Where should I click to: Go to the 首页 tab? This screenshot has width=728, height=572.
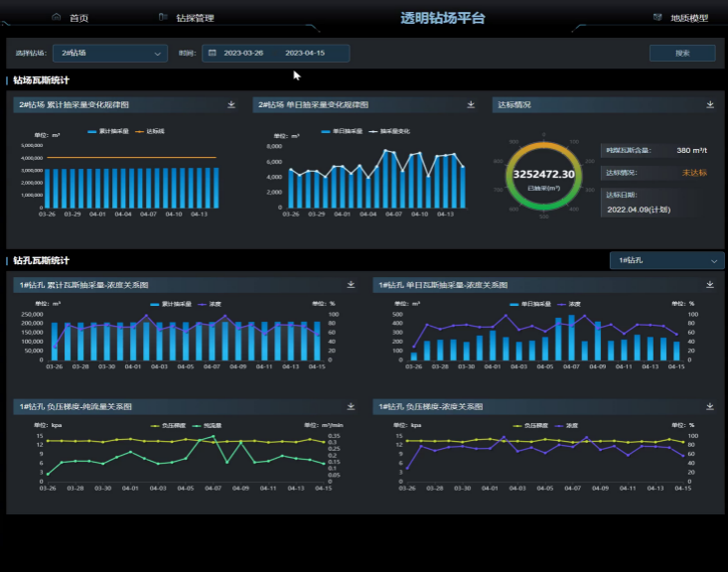pos(72,18)
